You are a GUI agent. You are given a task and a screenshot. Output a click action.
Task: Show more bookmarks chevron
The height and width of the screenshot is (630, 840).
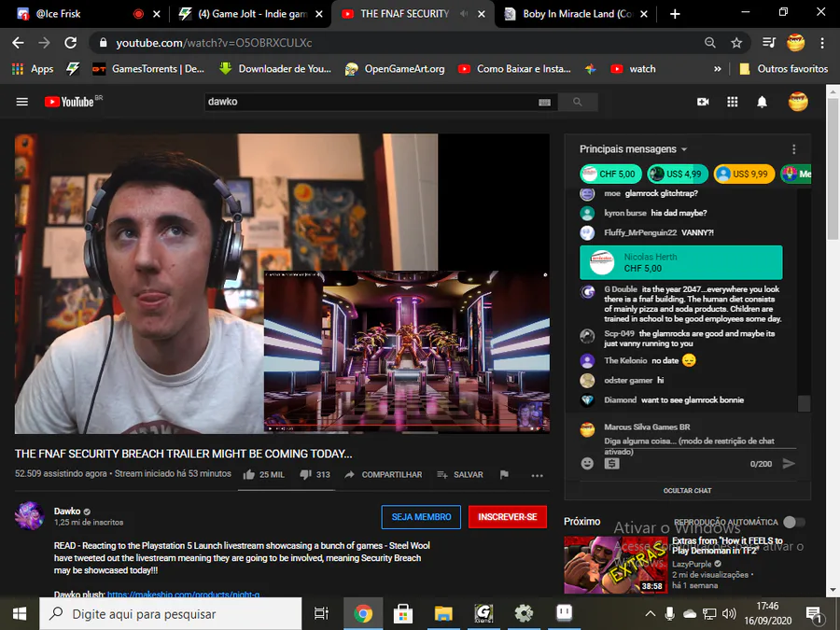click(x=718, y=69)
